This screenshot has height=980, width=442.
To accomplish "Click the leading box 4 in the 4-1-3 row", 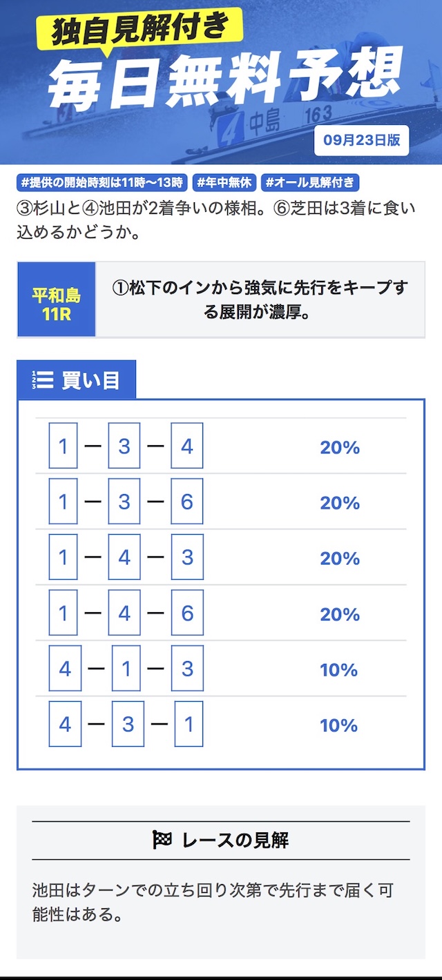I will tap(65, 669).
